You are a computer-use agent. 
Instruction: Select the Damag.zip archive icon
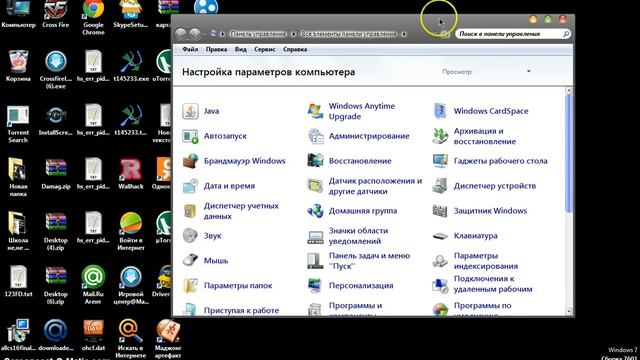(56, 174)
